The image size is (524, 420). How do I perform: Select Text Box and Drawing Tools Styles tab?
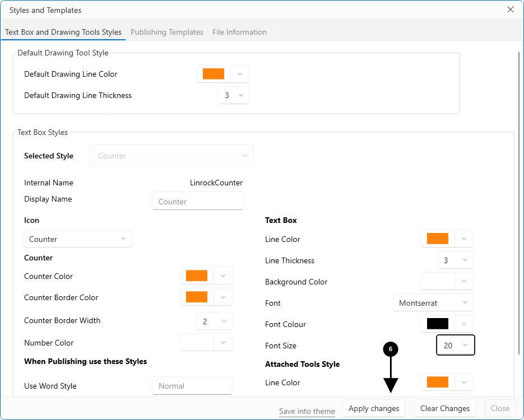point(63,32)
